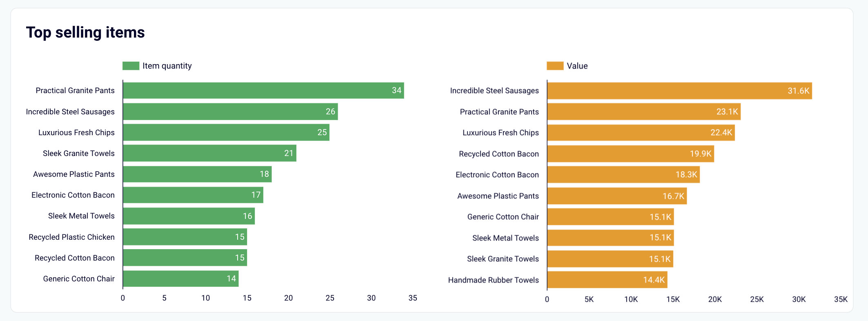This screenshot has height=321, width=868.
Task: Select the Incredible Steel Sausages quantity bar (26)
Action: click(230, 111)
